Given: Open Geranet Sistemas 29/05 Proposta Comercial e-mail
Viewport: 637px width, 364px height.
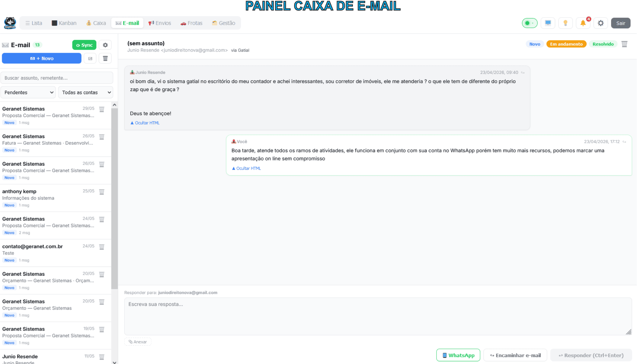Looking at the screenshot, I should click(56, 116).
